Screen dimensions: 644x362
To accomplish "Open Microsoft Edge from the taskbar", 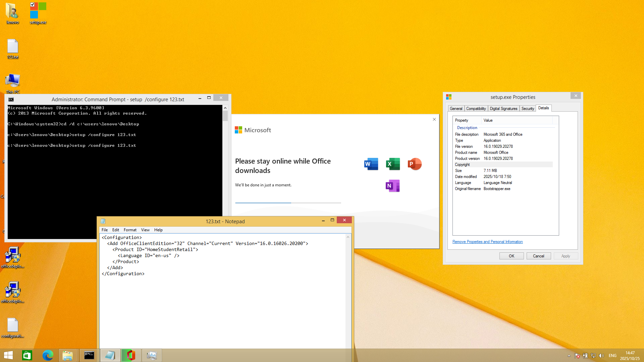I will (x=48, y=355).
